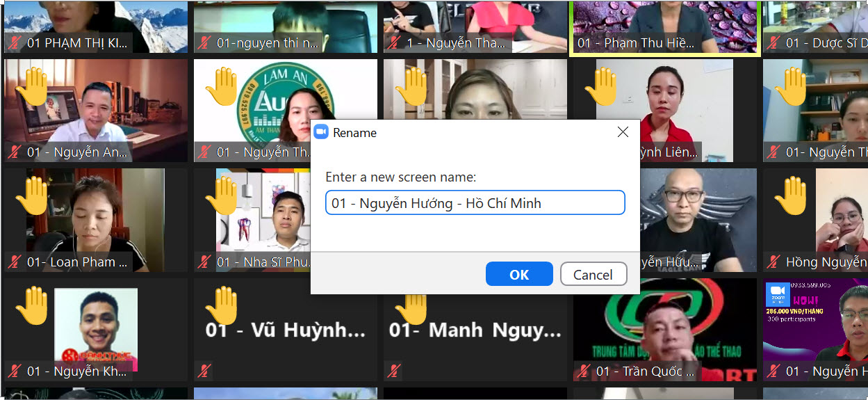Viewport: 868px width, 400px height.
Task: Click raised hand on Hồng Nguyễn tile
Action: [x=791, y=196]
